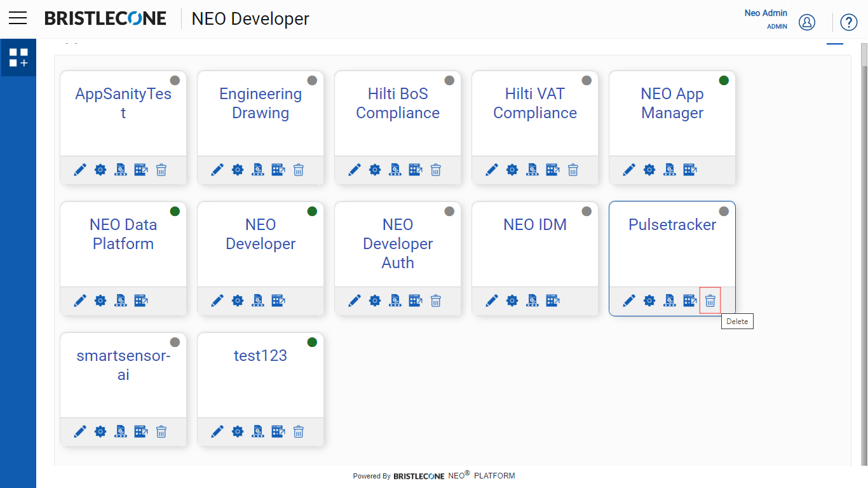Open the NEO Data Platform title

click(x=123, y=234)
